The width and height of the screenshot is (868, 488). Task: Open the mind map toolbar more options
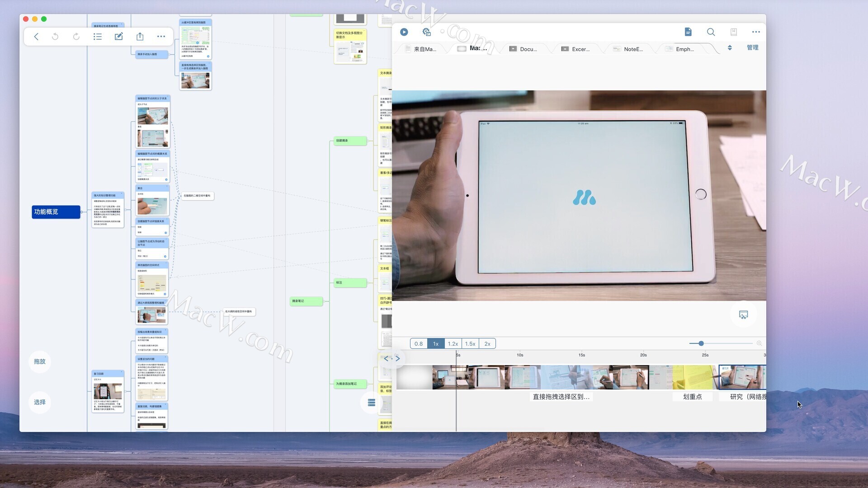pyautogui.click(x=161, y=37)
